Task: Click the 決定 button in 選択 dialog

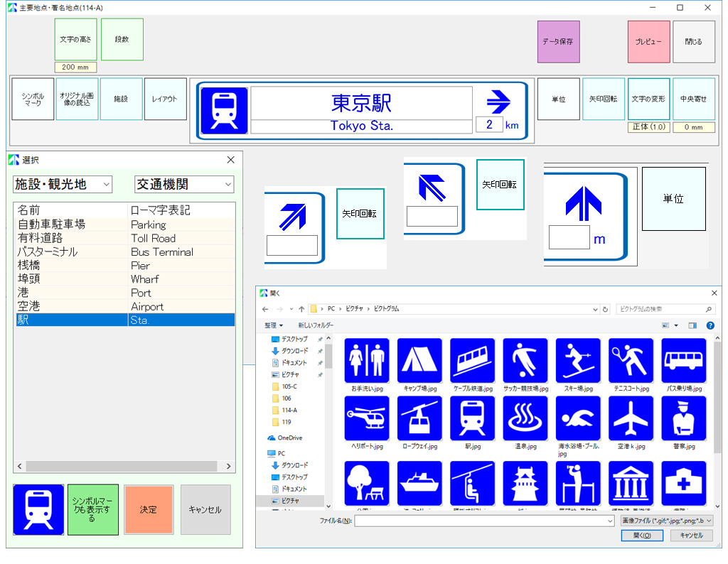Action: tap(149, 509)
